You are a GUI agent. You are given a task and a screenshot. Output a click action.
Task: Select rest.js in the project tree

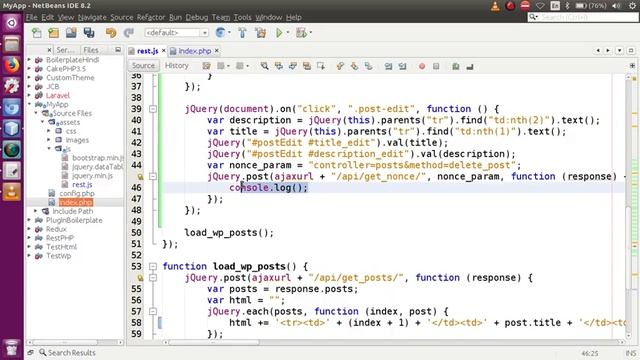point(82,184)
